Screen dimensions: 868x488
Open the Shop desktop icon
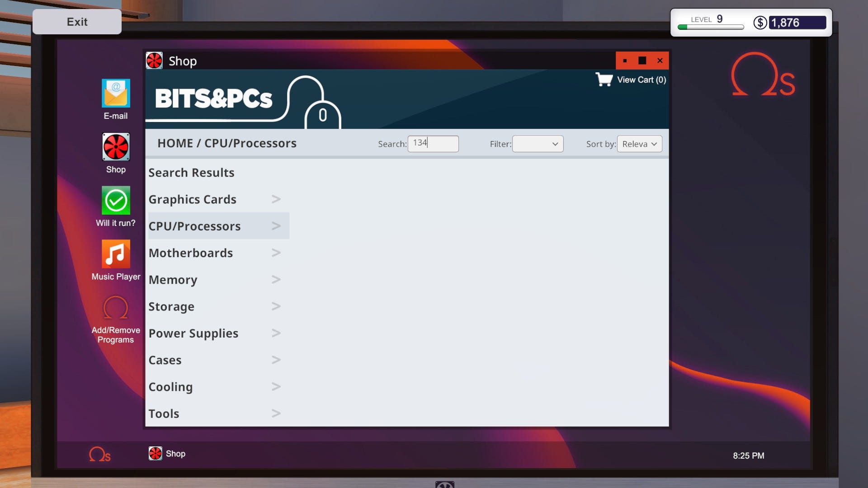coord(116,153)
